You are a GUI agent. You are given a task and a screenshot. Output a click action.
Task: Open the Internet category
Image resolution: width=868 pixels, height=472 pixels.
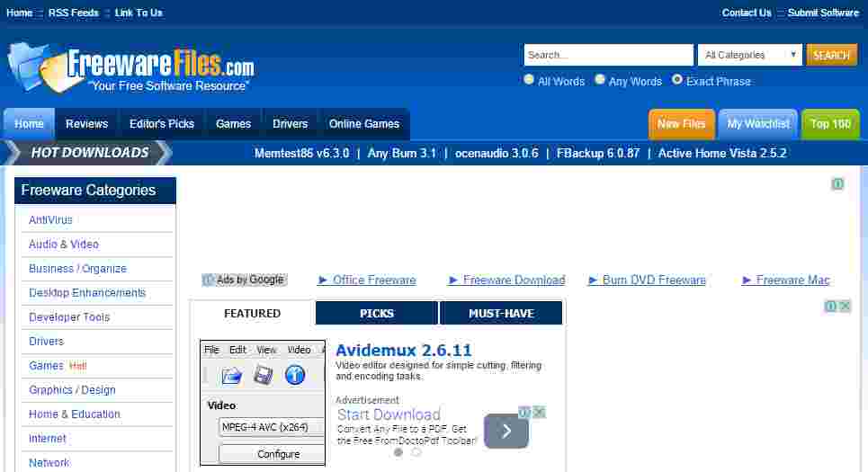coord(47,438)
